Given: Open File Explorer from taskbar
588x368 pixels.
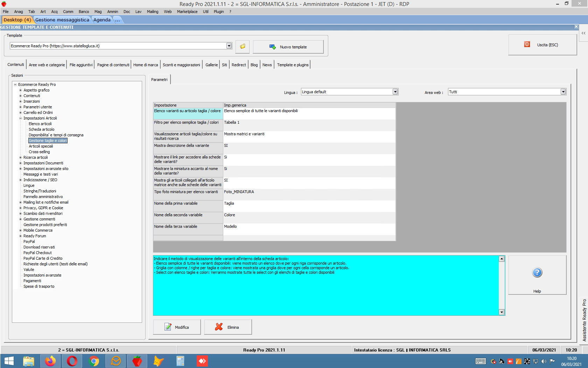Looking at the screenshot, I should pos(29,361).
